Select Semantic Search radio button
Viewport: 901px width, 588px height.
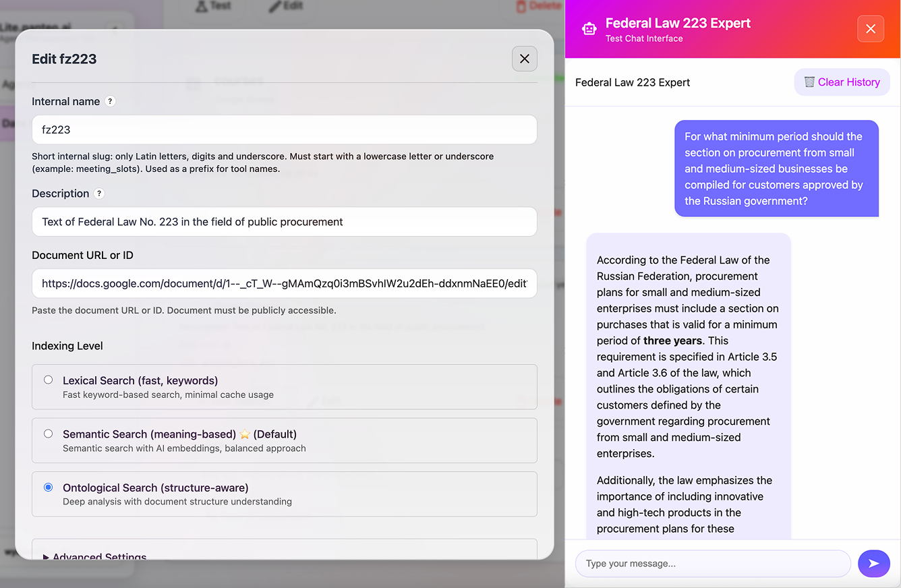tap(49, 434)
